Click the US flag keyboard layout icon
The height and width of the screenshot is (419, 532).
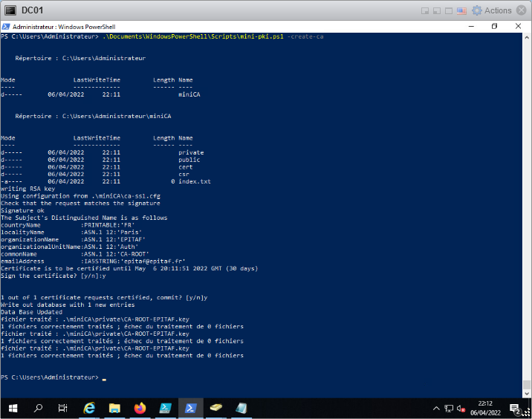[x=461, y=10]
